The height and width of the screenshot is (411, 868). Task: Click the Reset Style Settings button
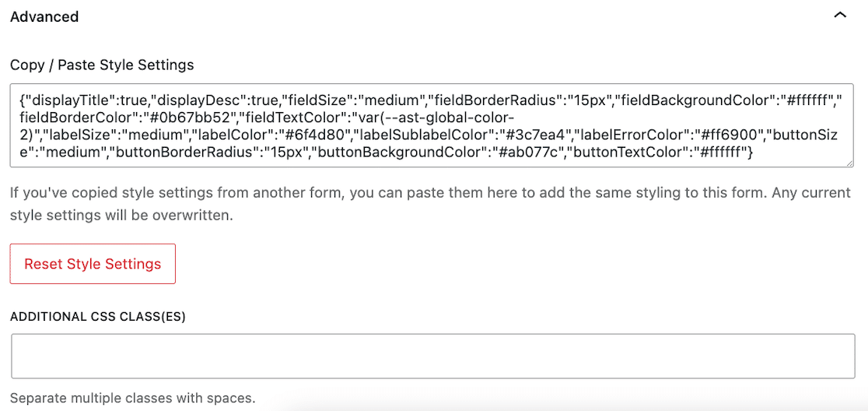[93, 264]
